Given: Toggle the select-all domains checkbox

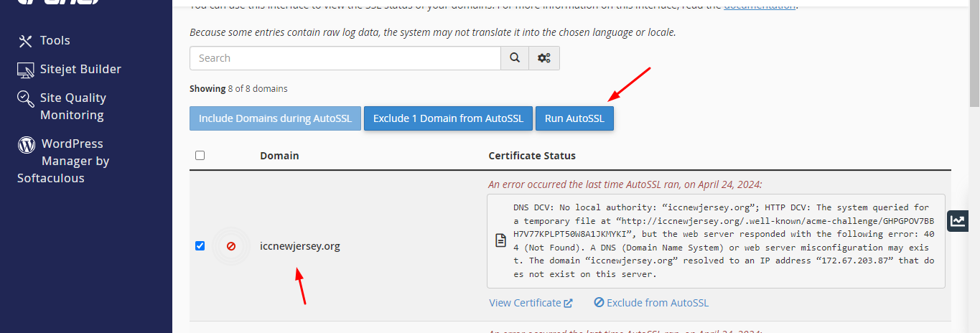Looking at the screenshot, I should (x=200, y=155).
